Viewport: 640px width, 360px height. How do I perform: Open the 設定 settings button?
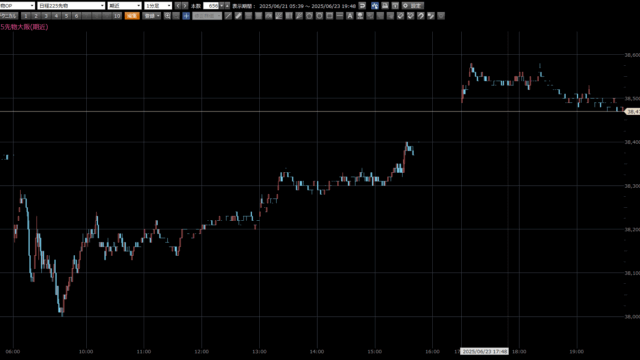[x=413, y=6]
